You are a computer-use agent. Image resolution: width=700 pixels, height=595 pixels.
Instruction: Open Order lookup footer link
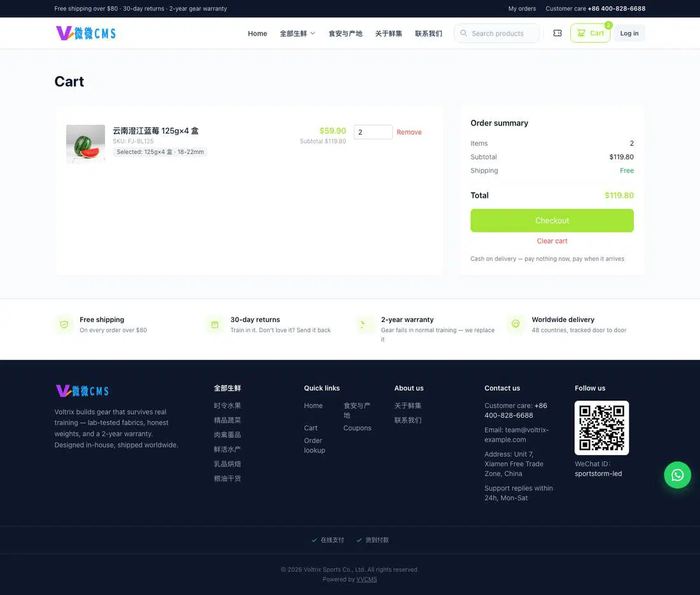click(x=315, y=445)
